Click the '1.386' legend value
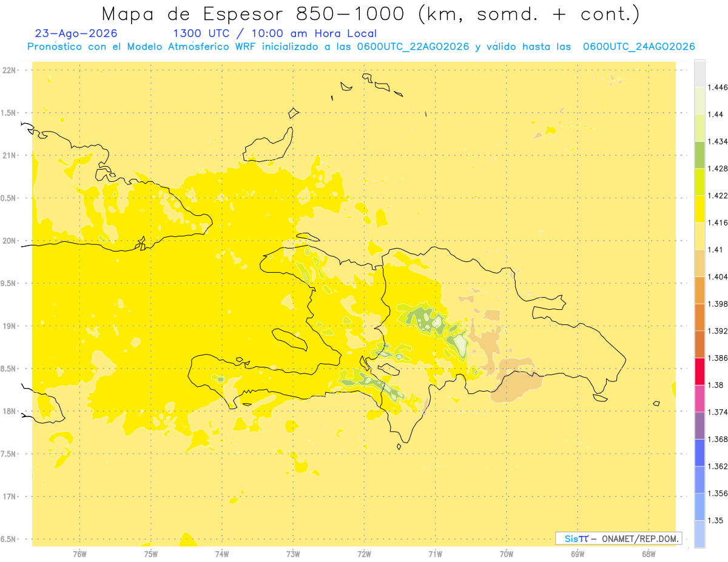The width and height of the screenshot is (728, 562). pyautogui.click(x=718, y=358)
